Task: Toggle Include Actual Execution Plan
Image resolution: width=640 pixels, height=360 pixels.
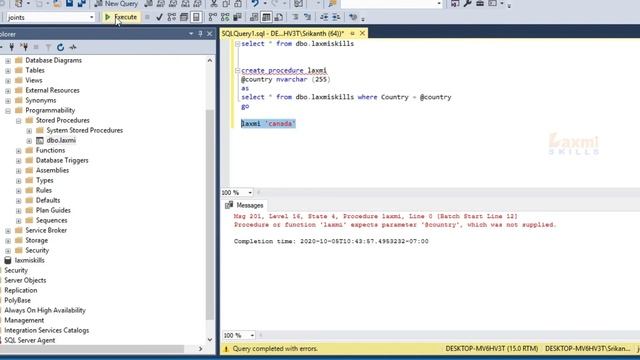Action: (213, 17)
